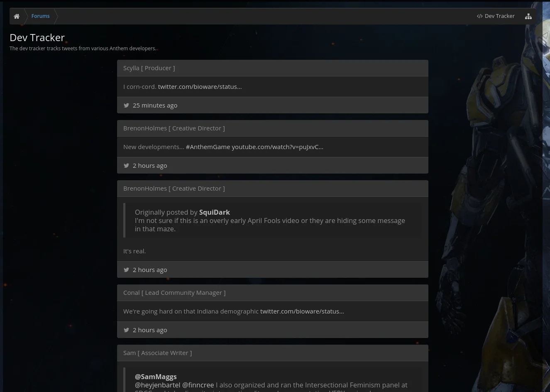
Task: Open youtube.com/watch?v=puJxvC link
Action: coord(277,147)
